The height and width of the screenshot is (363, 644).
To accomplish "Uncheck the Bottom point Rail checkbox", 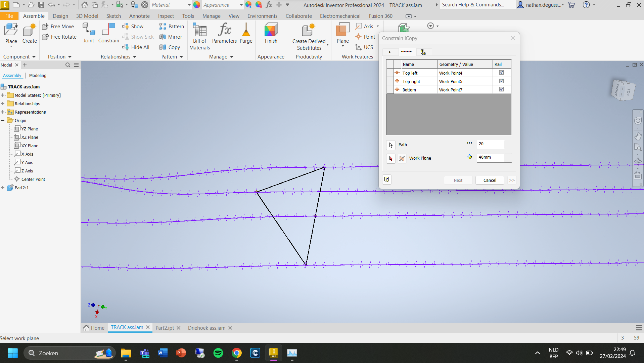I will (501, 89).
